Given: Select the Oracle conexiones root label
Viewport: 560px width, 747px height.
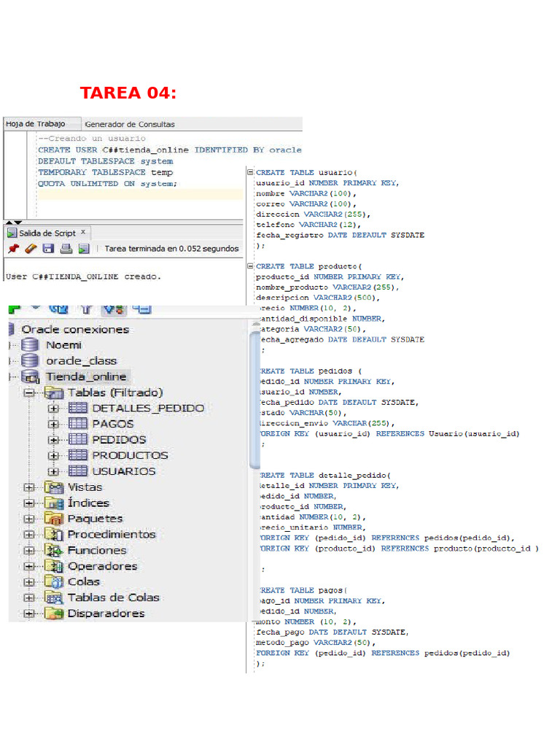Looking at the screenshot, I should click(75, 330).
